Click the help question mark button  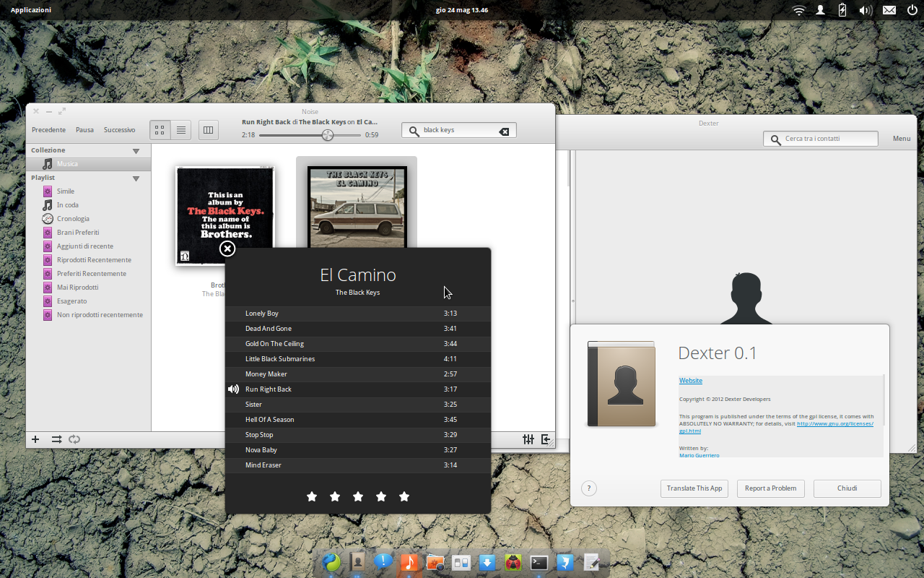point(589,488)
